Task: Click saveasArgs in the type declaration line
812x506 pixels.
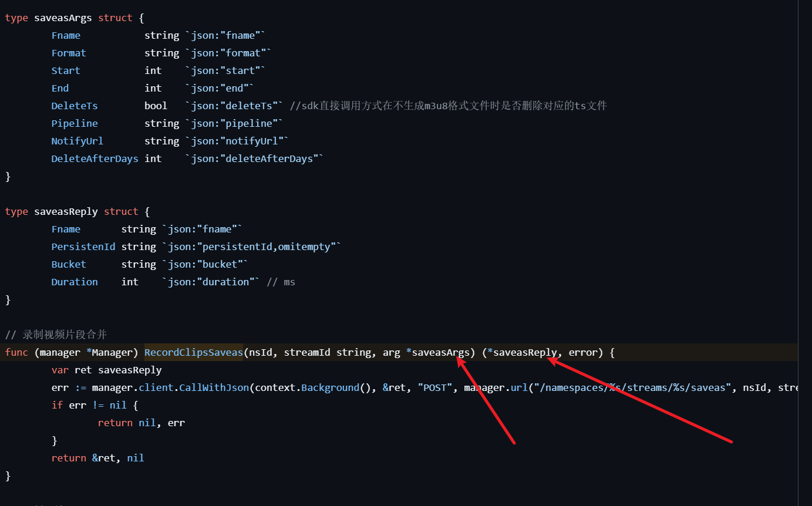Action: pos(63,18)
